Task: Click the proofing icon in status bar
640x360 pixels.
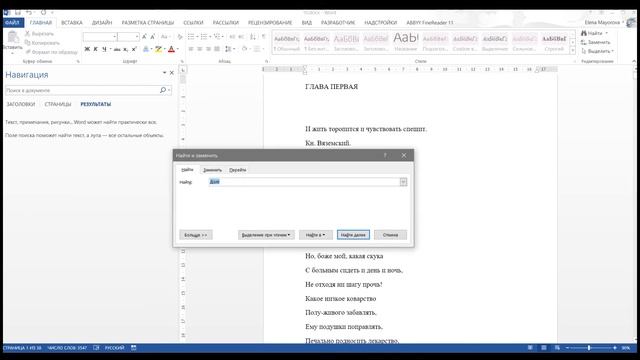Action: coord(96,348)
